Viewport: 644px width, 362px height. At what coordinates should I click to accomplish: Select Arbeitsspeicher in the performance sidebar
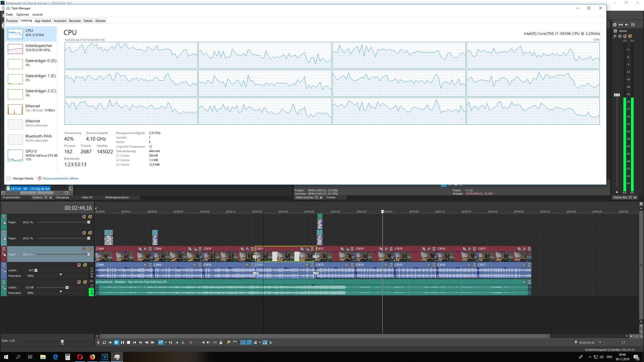coord(31,49)
